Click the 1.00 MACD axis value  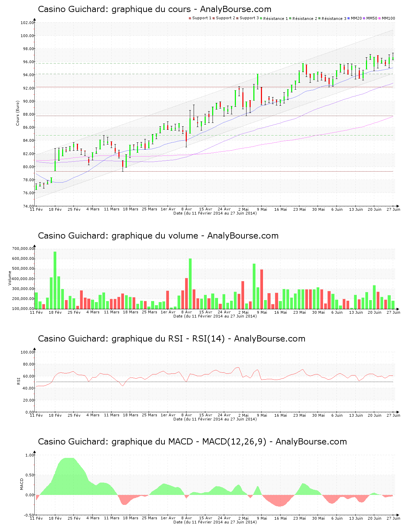pos(30,455)
